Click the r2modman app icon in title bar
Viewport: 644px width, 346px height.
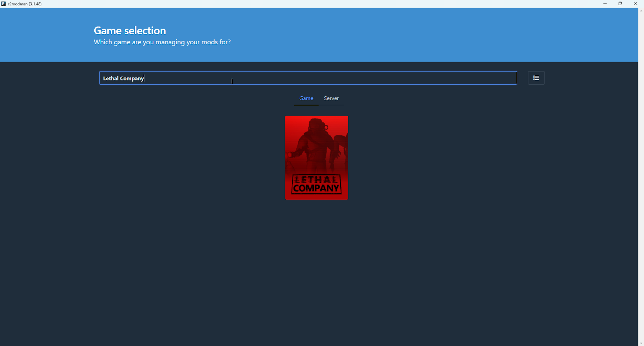coord(4,4)
